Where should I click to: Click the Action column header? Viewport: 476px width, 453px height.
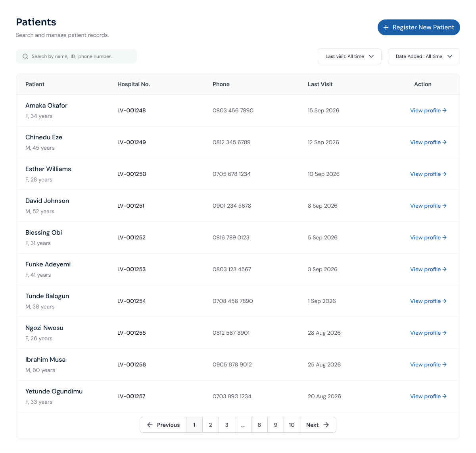pos(423,84)
